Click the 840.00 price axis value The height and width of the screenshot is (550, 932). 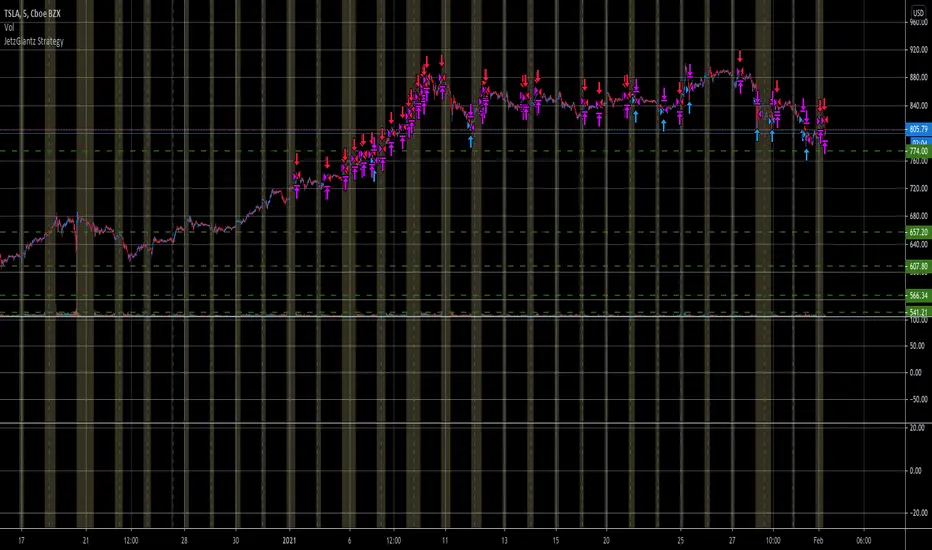tap(918, 105)
